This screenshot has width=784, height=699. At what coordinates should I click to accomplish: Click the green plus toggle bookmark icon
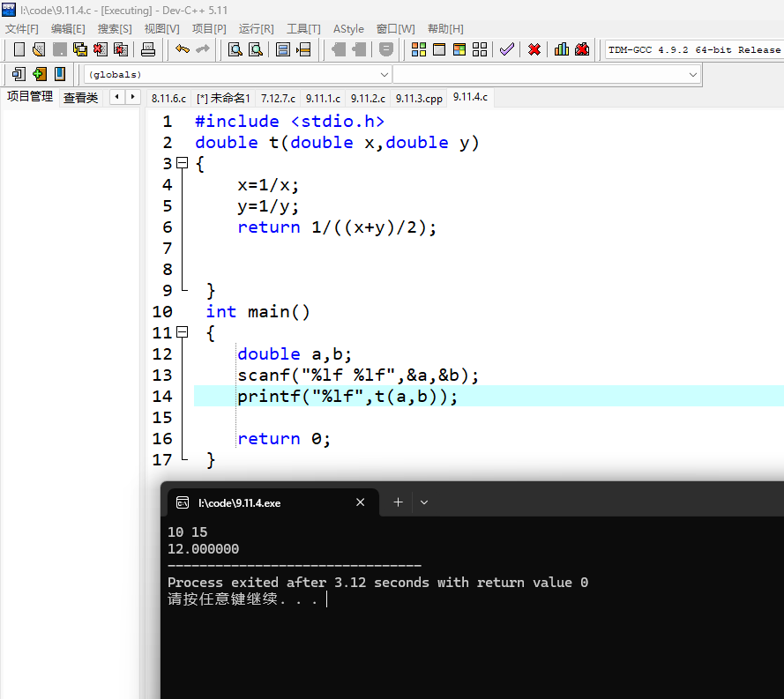(x=39, y=74)
